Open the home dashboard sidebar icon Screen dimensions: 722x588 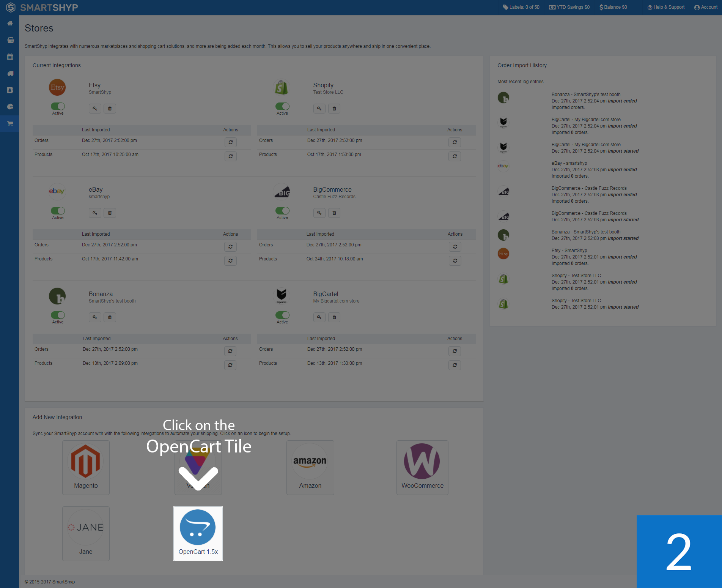10,24
